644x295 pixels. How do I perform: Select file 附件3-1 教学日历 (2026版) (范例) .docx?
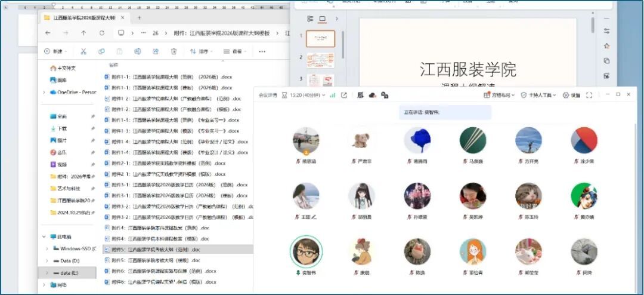(176, 185)
